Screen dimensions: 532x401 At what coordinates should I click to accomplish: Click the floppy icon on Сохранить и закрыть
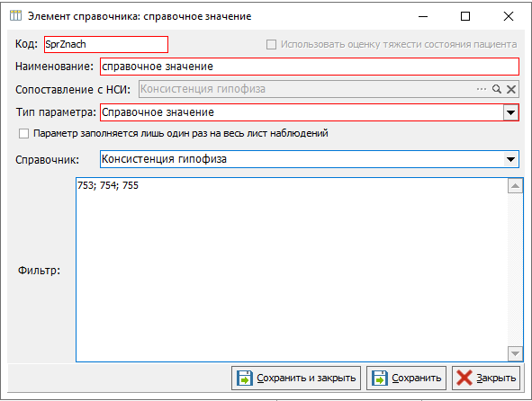[x=245, y=378]
